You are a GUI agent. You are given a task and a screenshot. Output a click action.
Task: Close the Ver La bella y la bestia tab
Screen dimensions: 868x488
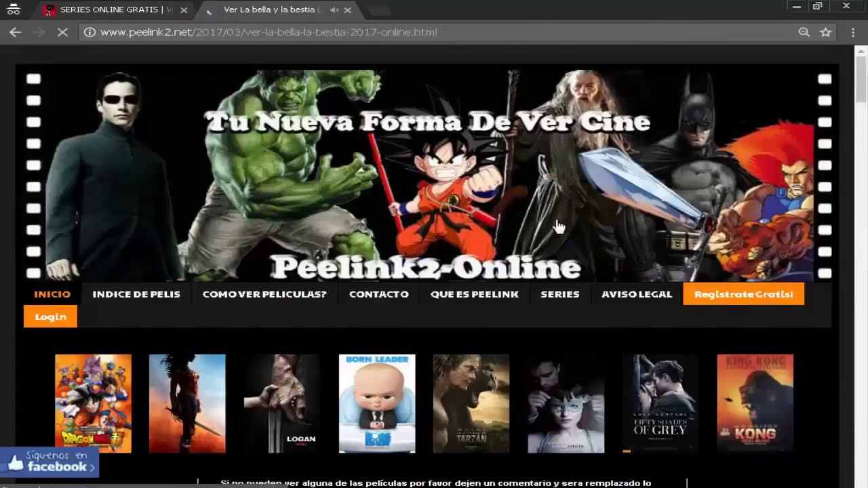click(x=347, y=10)
